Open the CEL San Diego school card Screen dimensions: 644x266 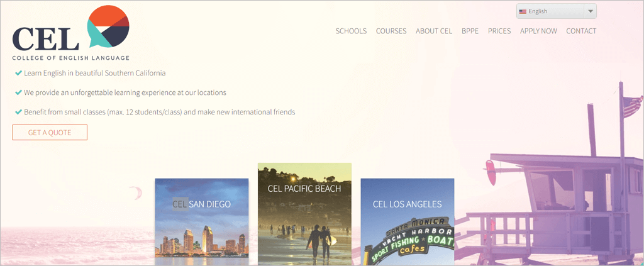tap(201, 220)
